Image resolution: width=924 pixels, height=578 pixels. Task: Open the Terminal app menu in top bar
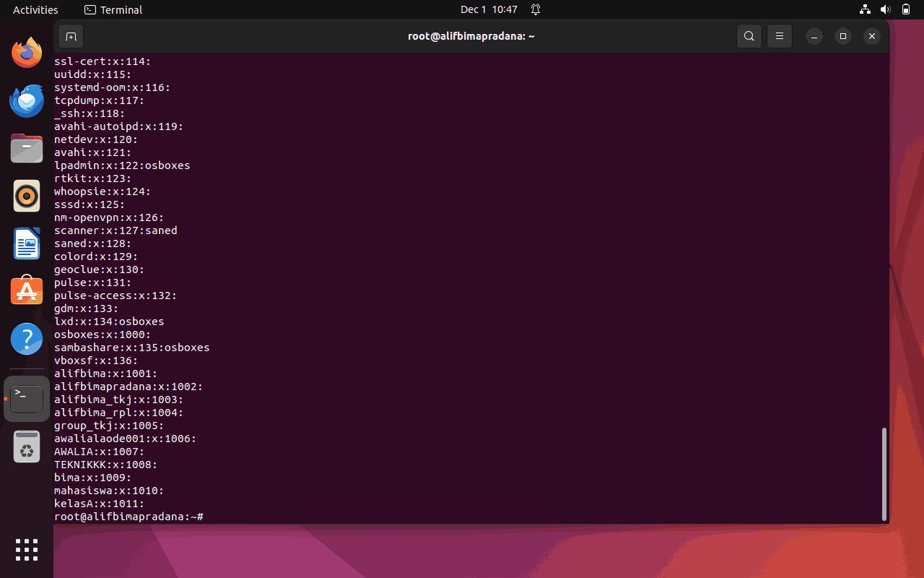pos(113,9)
